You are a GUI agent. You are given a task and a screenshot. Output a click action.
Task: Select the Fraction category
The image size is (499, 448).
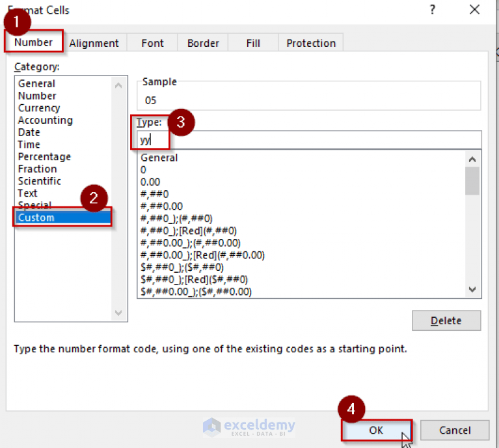(x=38, y=169)
